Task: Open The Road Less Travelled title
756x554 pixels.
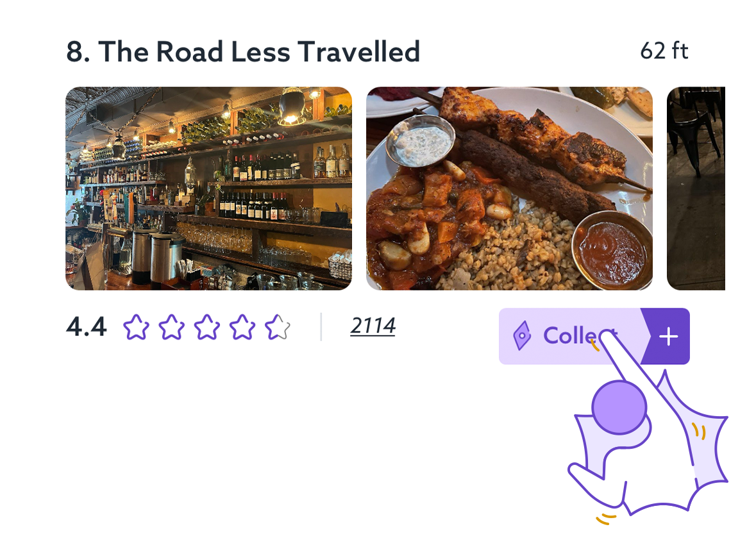Action: [259, 51]
